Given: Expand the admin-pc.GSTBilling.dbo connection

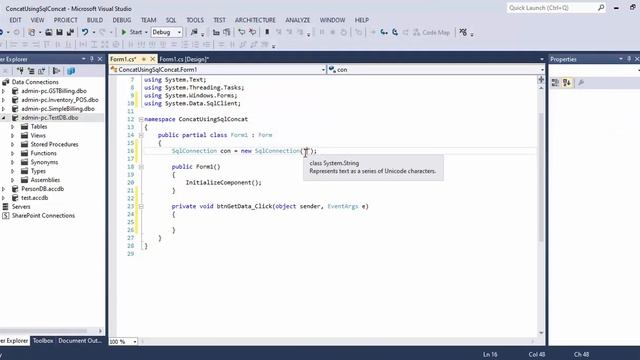Looking at the screenshot, I should (4, 91).
